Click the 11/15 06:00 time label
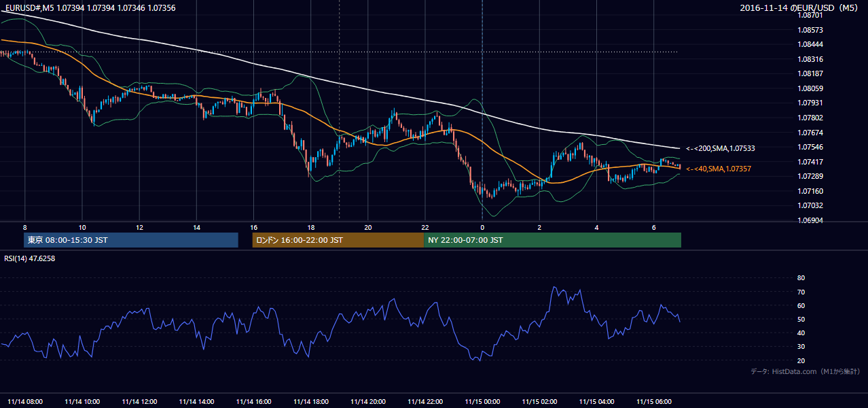 click(x=653, y=401)
